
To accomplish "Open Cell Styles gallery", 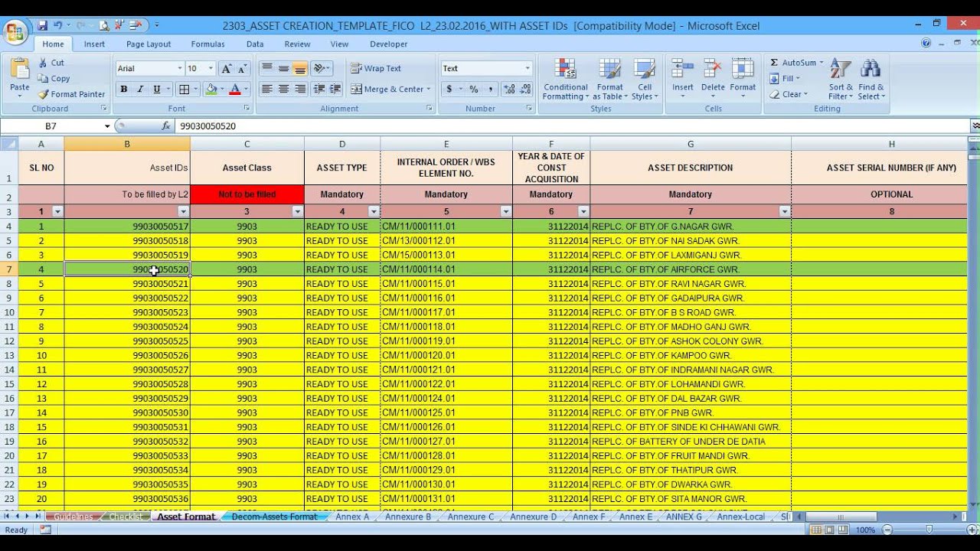I will tap(645, 79).
